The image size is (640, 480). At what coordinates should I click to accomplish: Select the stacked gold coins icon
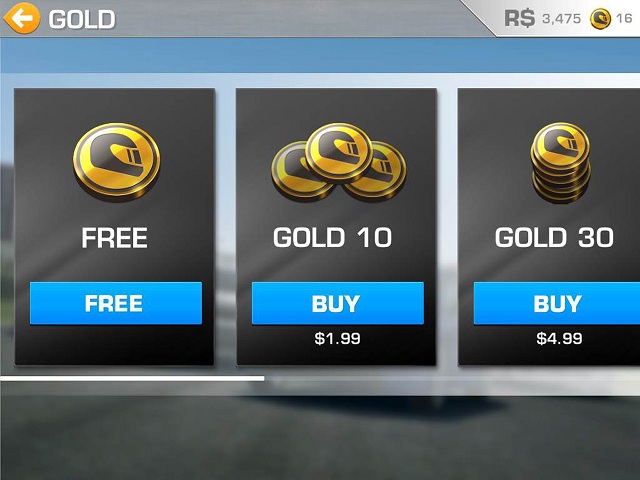560,162
